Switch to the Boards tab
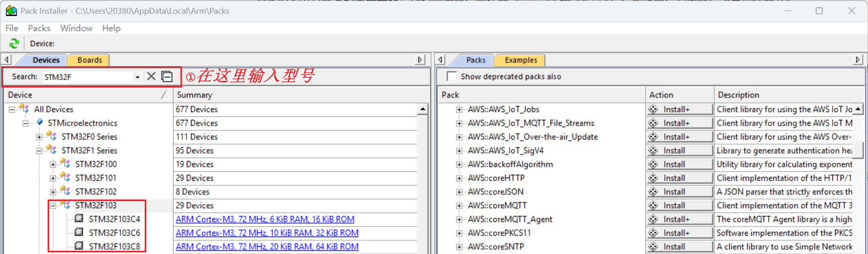868x254 pixels. (89, 60)
